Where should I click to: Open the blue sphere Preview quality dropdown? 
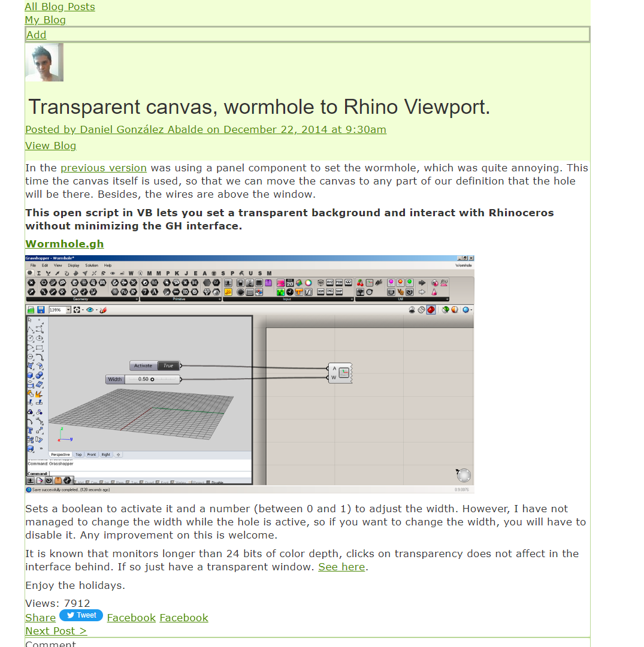click(x=467, y=310)
